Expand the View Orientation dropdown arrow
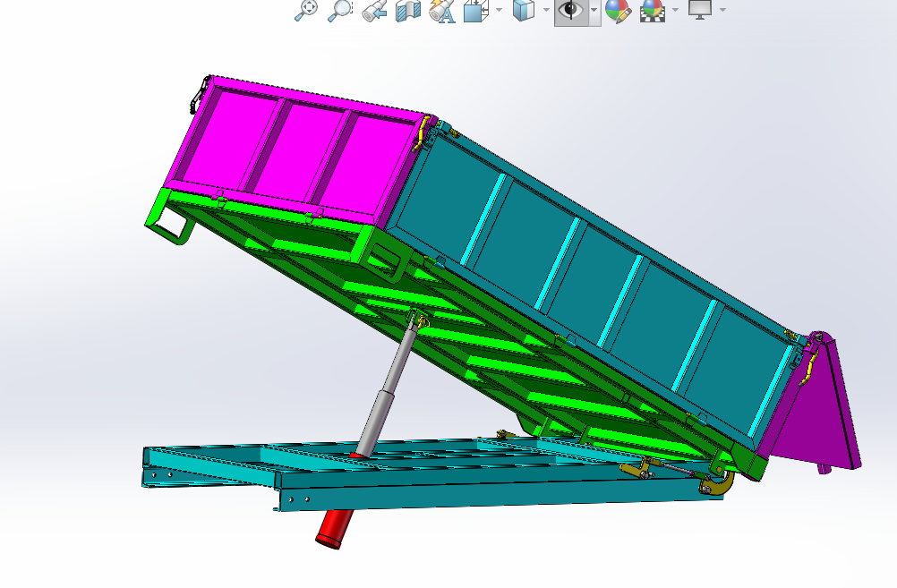The width and height of the screenshot is (897, 588). click(500, 10)
